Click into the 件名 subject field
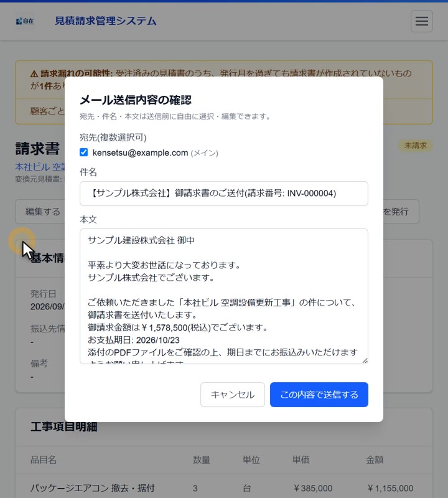Screen dimensions: 448x498 point(224,194)
